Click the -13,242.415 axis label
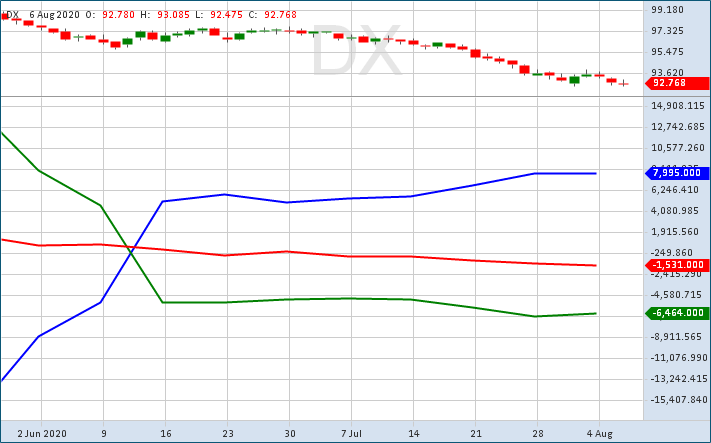 (679, 379)
